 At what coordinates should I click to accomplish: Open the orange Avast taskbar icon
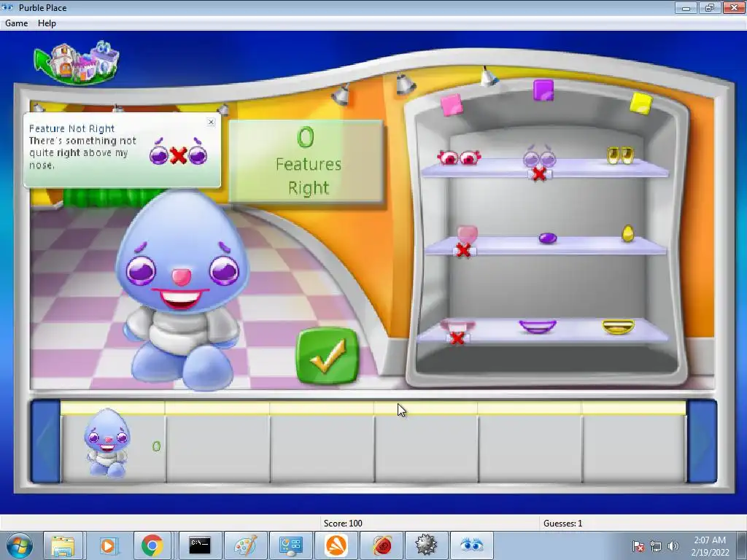pyautogui.click(x=336, y=545)
